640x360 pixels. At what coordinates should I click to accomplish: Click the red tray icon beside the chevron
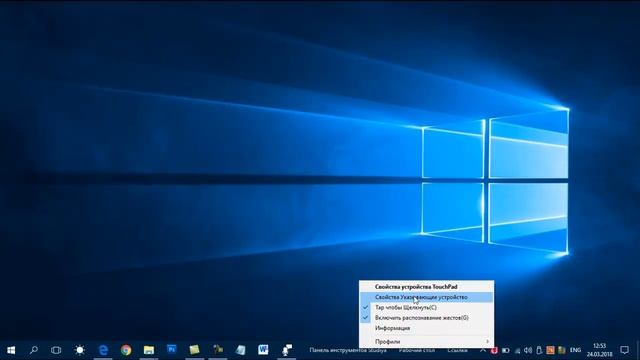(x=494, y=350)
